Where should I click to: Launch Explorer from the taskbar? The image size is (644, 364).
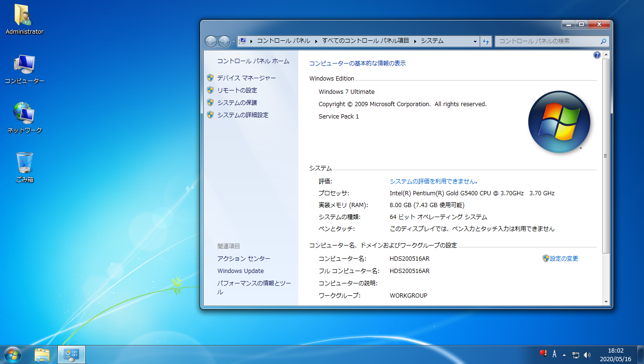tap(42, 355)
